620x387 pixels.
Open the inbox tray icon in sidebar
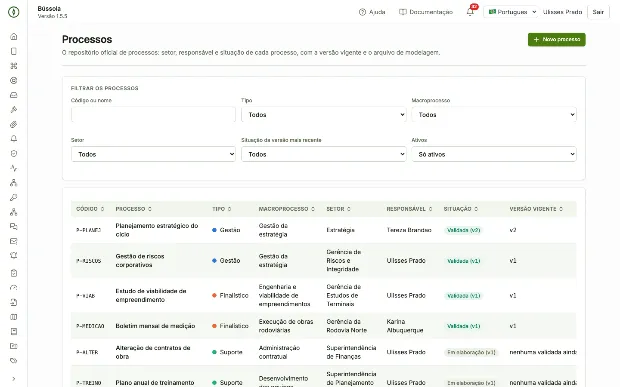(x=14, y=95)
